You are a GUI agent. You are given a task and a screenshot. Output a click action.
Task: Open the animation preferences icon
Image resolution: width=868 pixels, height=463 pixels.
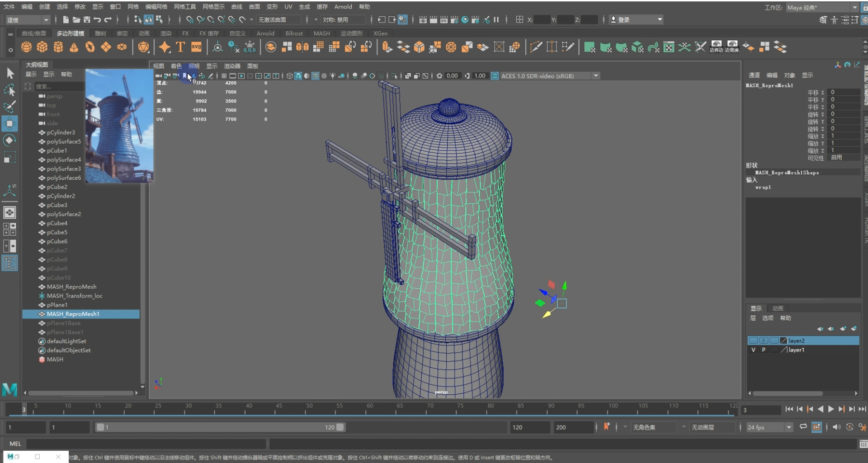click(x=863, y=427)
